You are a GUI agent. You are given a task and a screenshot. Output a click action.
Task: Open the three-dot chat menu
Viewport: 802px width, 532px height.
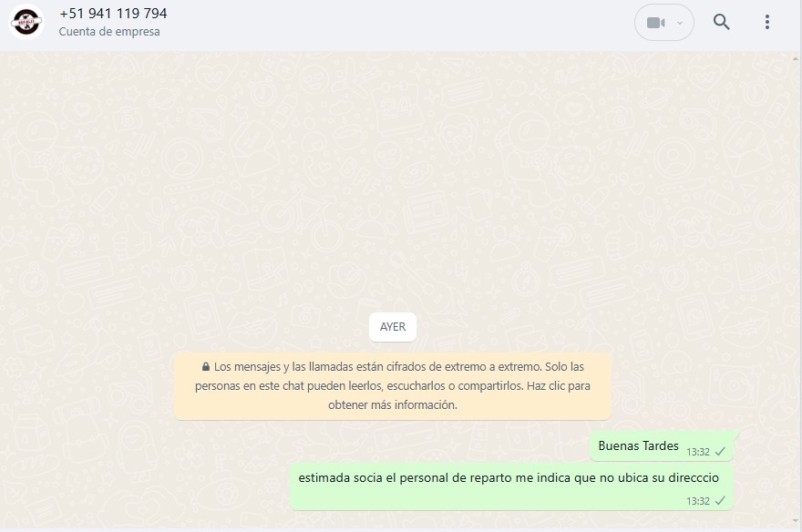click(767, 23)
